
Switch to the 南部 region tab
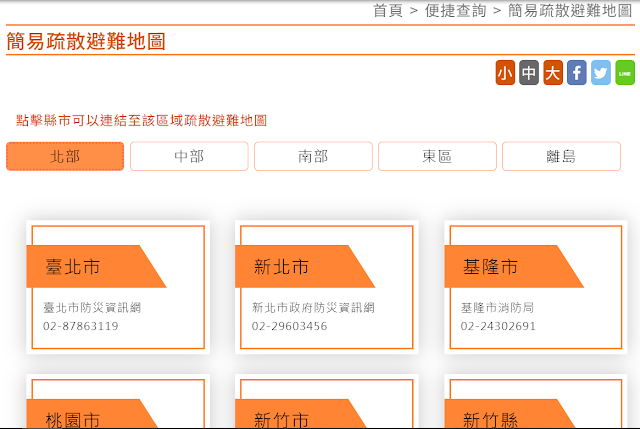[313, 156]
